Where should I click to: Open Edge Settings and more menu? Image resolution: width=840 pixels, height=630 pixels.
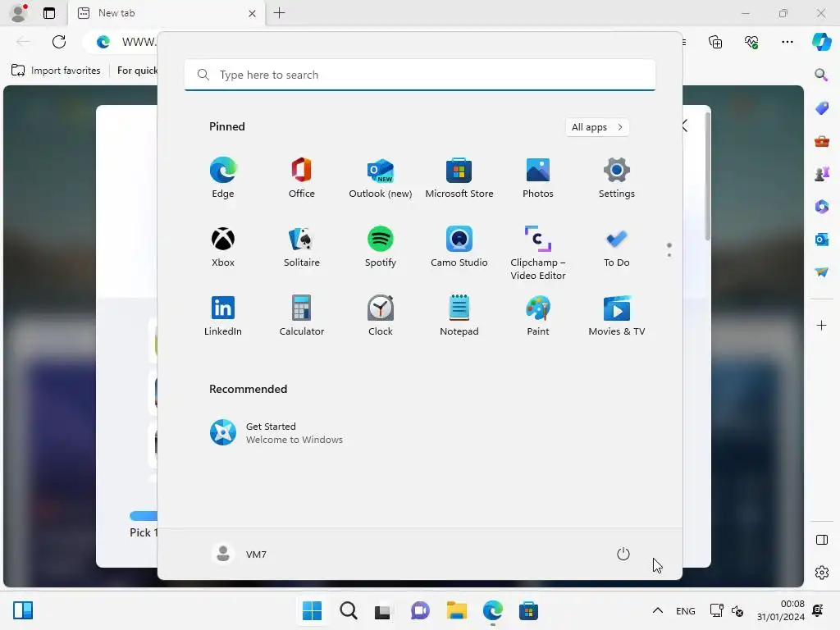point(787,42)
